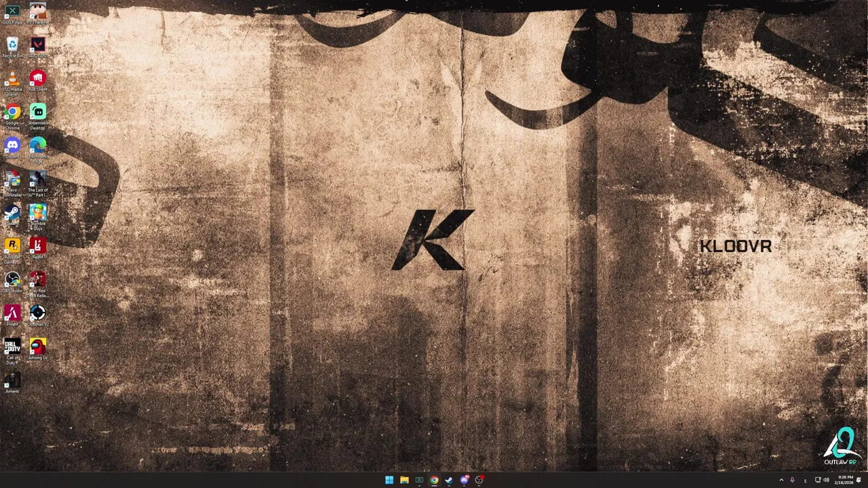Select the Play Red Dead Redemption shortcut
The image size is (868, 488).
(38, 285)
